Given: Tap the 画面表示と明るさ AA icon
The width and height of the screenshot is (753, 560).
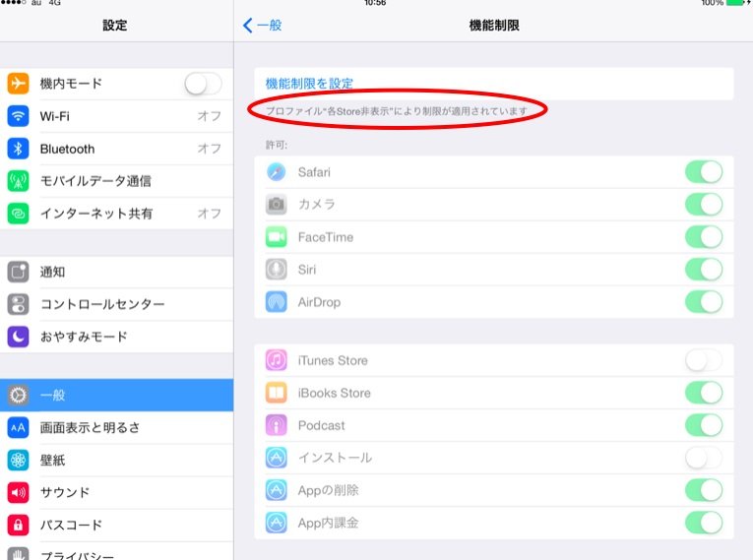Looking at the screenshot, I should (18, 427).
